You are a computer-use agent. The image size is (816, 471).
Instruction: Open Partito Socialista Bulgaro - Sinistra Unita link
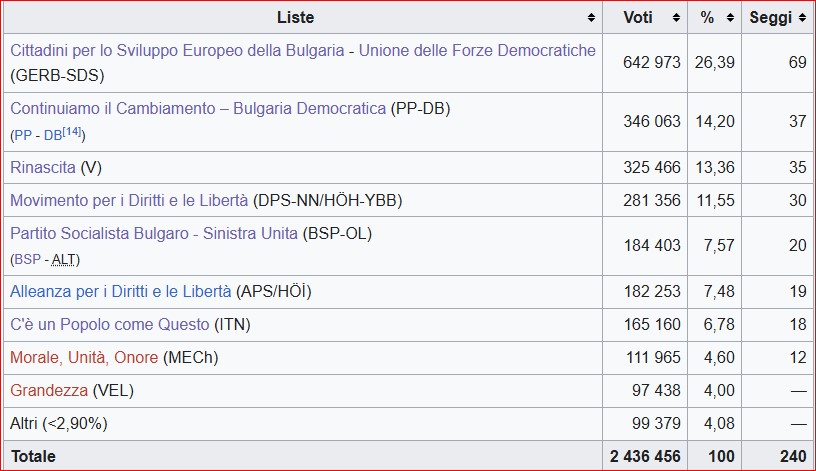click(154, 234)
